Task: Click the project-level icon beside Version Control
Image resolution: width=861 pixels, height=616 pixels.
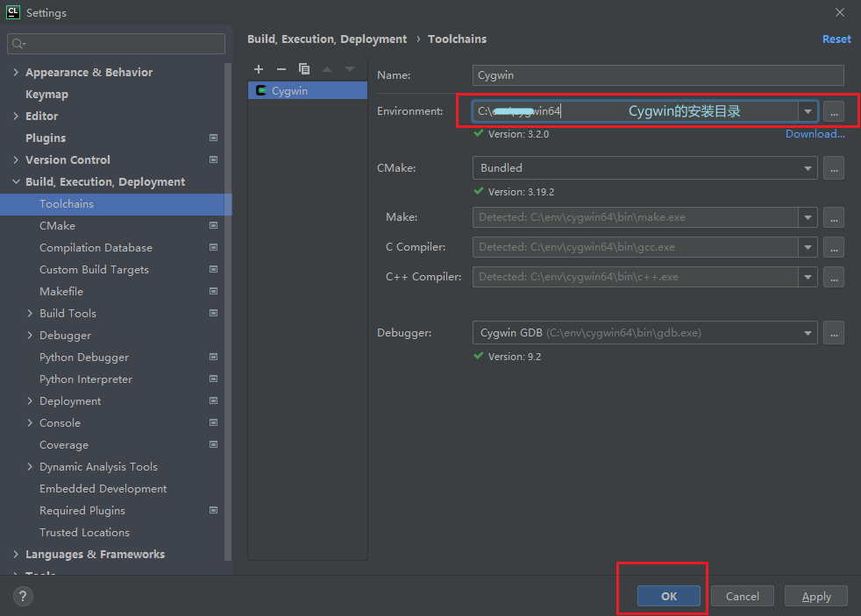Action: click(x=214, y=159)
